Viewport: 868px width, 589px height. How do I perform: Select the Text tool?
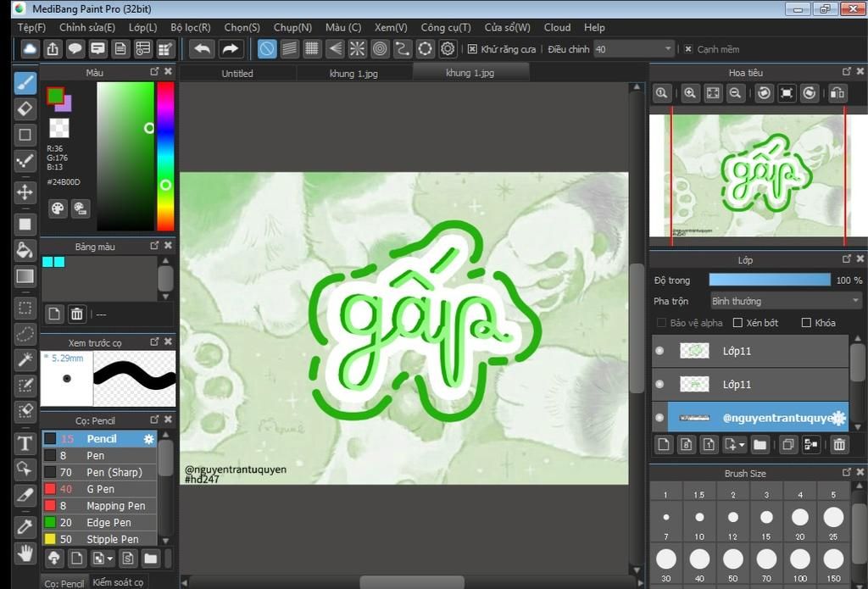[x=25, y=443]
